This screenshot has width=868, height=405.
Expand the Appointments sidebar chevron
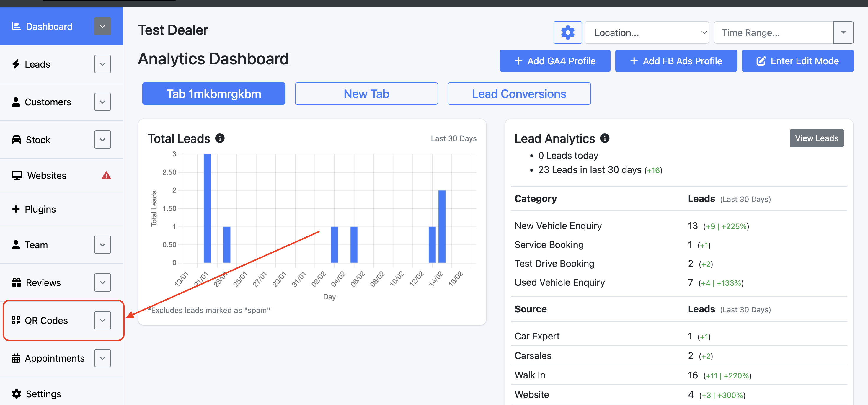(102, 358)
